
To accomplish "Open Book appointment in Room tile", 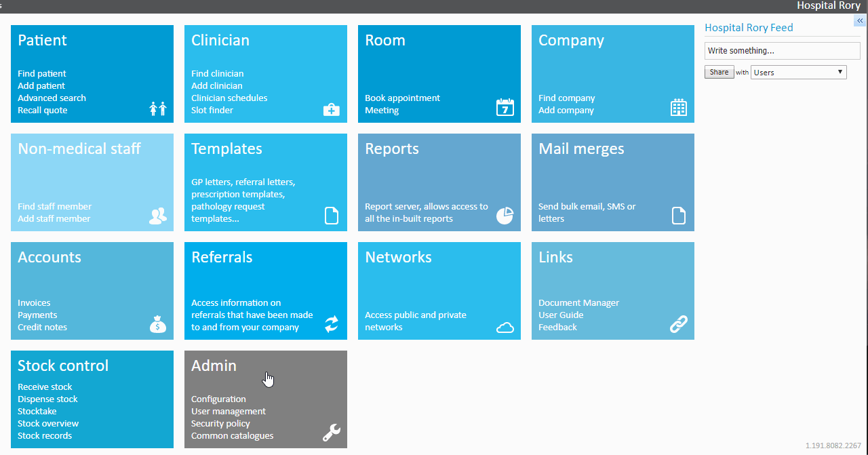I will click(x=402, y=98).
